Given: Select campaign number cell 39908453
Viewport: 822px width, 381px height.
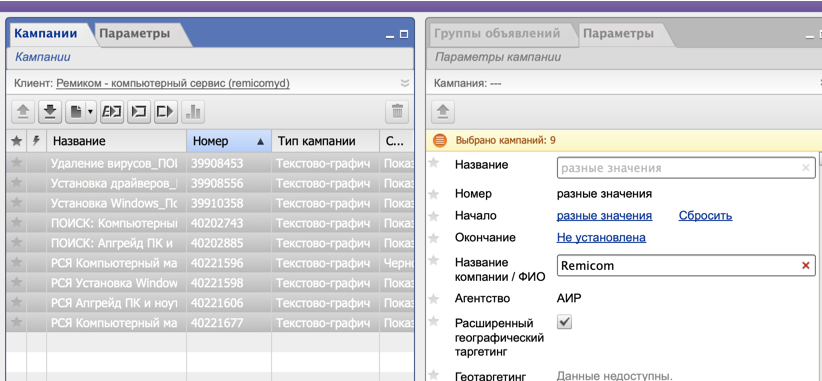Looking at the screenshot, I should [229, 164].
